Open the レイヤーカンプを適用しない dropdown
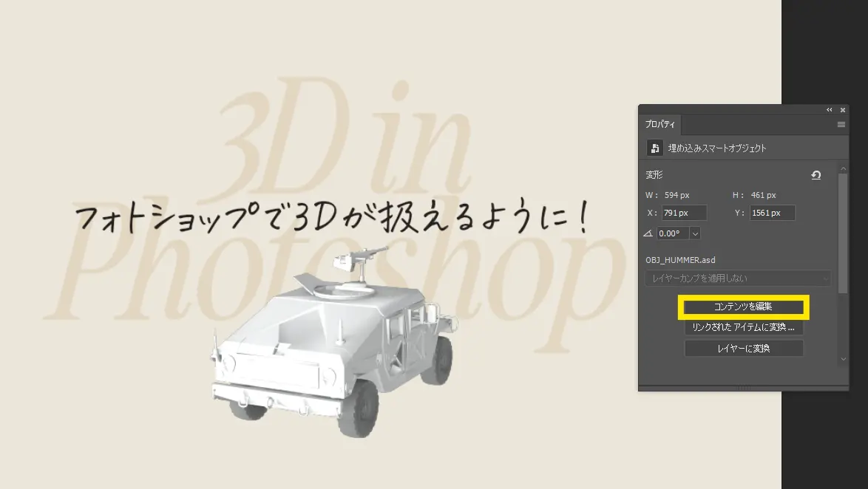This screenshot has height=489, width=868. (x=738, y=278)
